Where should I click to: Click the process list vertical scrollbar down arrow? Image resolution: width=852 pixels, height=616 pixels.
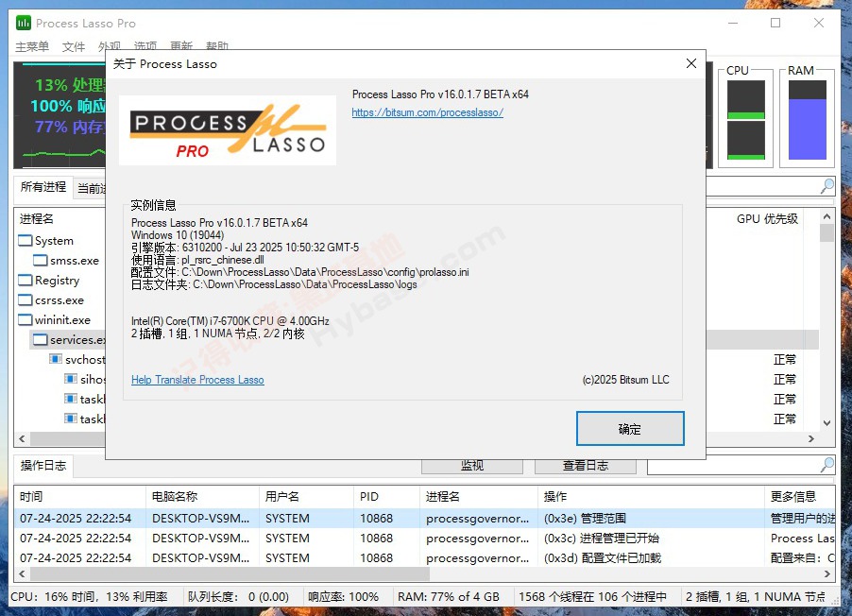pyautogui.click(x=826, y=422)
